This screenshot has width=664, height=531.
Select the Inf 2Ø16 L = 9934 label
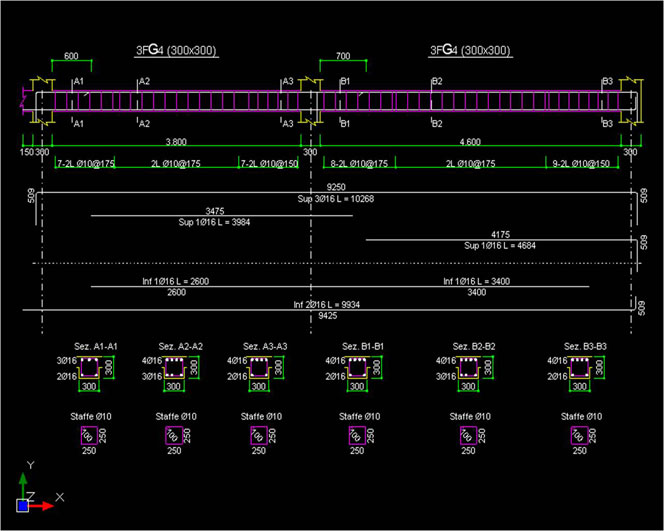[326, 304]
